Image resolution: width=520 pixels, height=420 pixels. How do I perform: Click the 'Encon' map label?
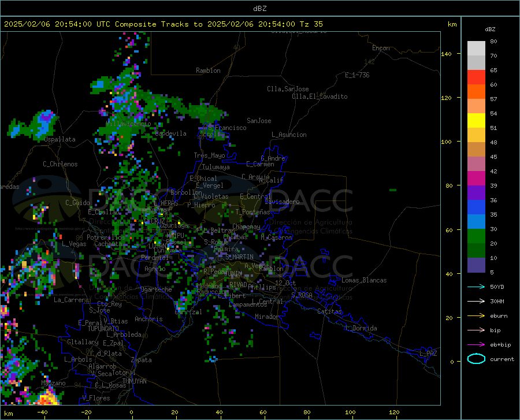381,48
